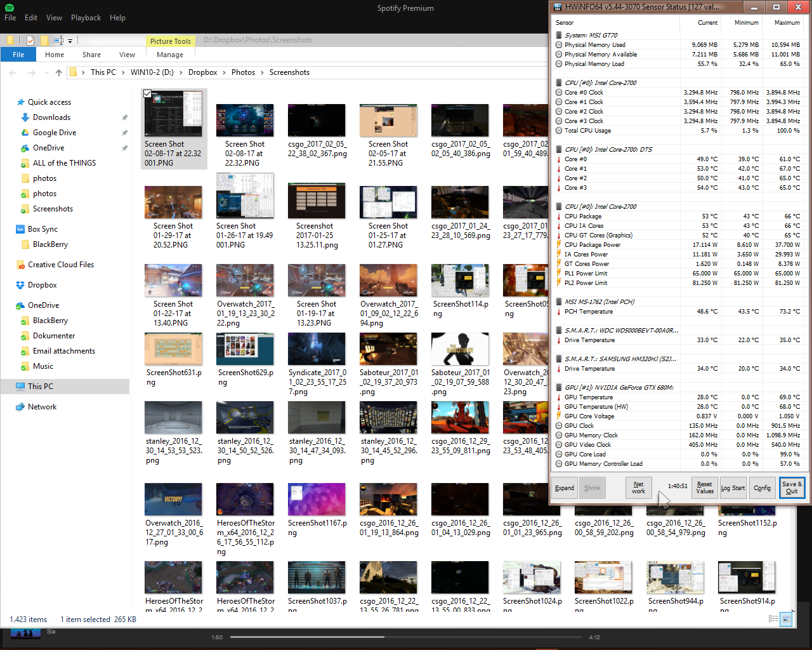Select the Physical Memory Load sensor row
Image resolution: width=812 pixels, height=650 pixels.
(x=678, y=64)
